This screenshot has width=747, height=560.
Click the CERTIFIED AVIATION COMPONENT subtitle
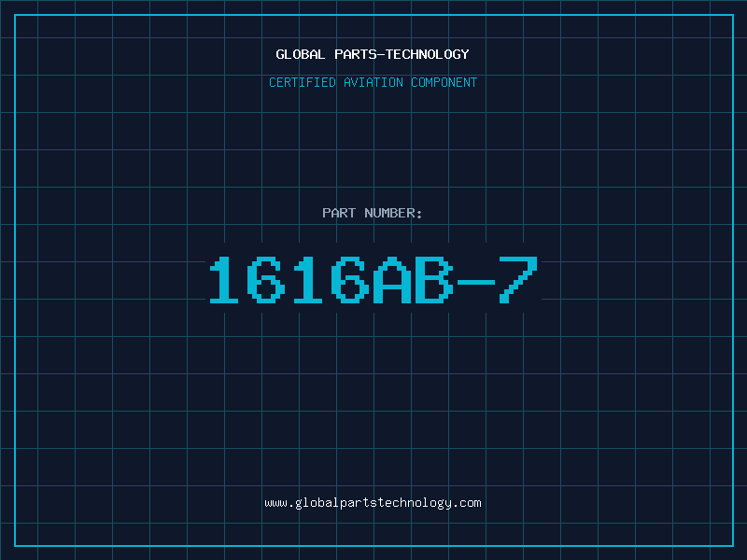373,82
